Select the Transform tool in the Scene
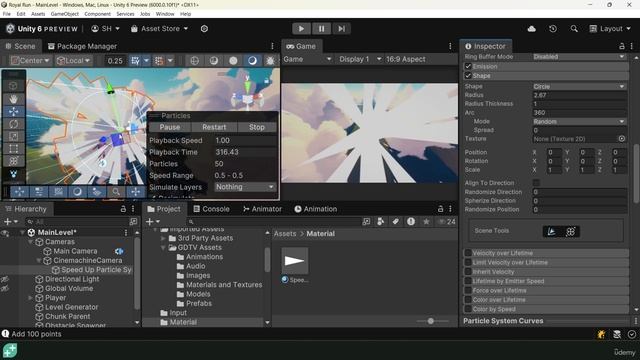The image size is (640, 360). pos(13,161)
